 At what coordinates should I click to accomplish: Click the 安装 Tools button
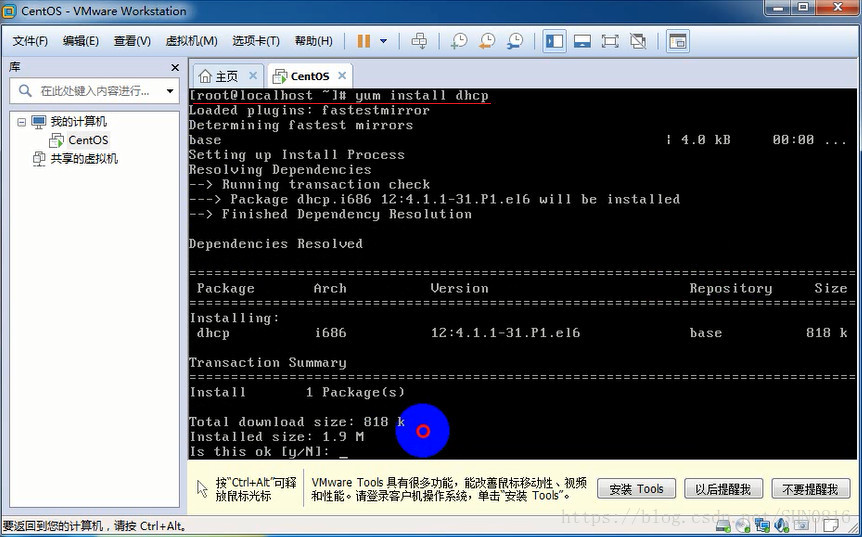[x=636, y=489]
